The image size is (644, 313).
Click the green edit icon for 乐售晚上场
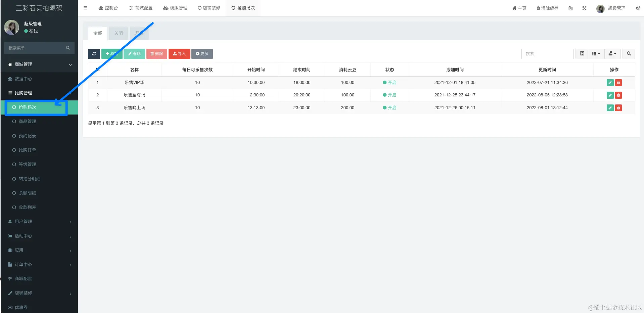(610, 108)
